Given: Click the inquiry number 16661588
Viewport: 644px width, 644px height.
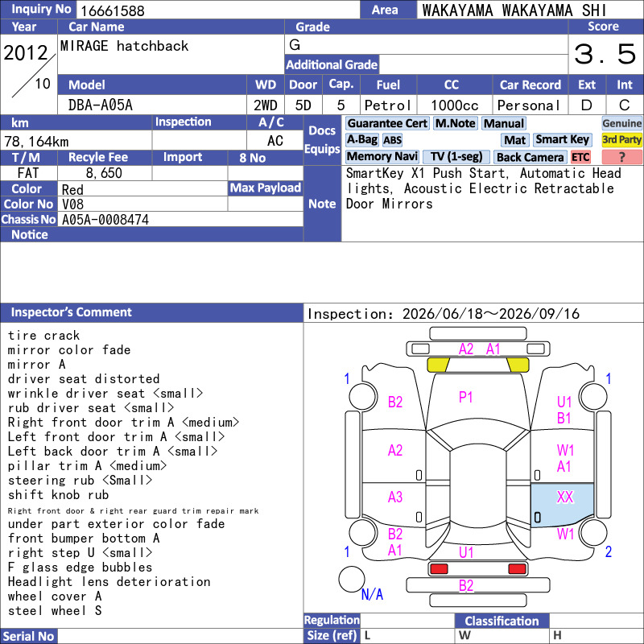Looking at the screenshot, I should point(113,10).
